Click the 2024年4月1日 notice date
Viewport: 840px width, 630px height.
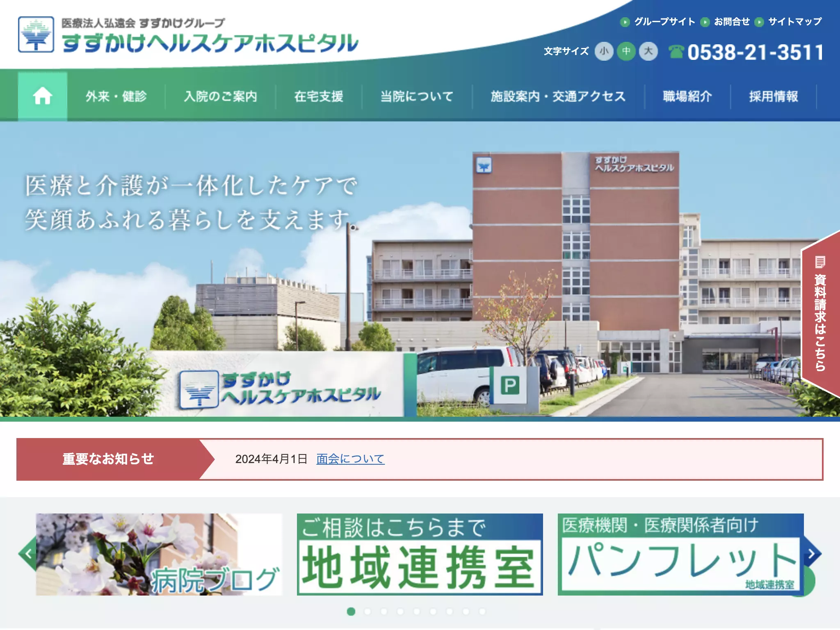coord(271,459)
